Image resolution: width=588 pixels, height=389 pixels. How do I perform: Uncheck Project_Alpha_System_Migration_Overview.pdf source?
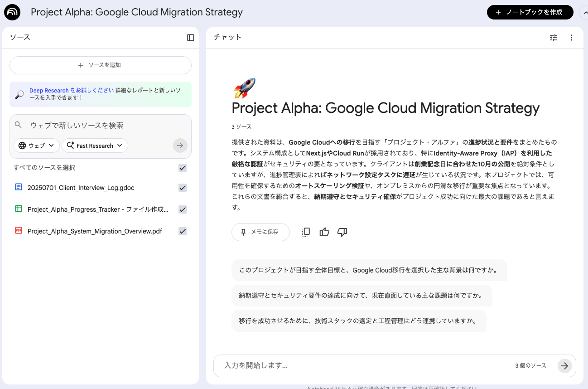point(183,231)
